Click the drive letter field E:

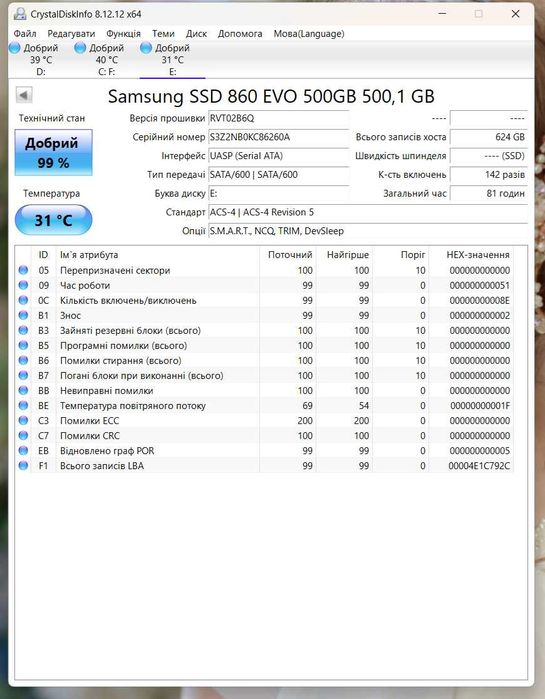pyautogui.click(x=279, y=193)
